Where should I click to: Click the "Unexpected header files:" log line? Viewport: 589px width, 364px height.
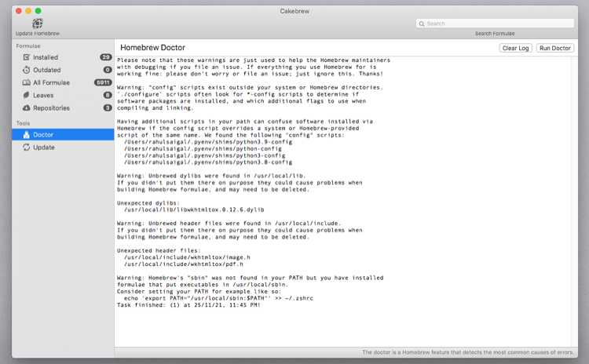[159, 251]
